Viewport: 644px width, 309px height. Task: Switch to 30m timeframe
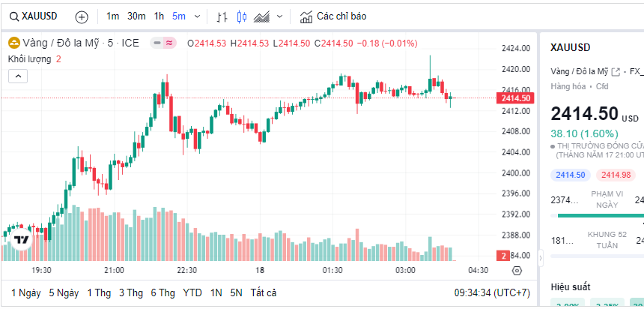tap(136, 16)
